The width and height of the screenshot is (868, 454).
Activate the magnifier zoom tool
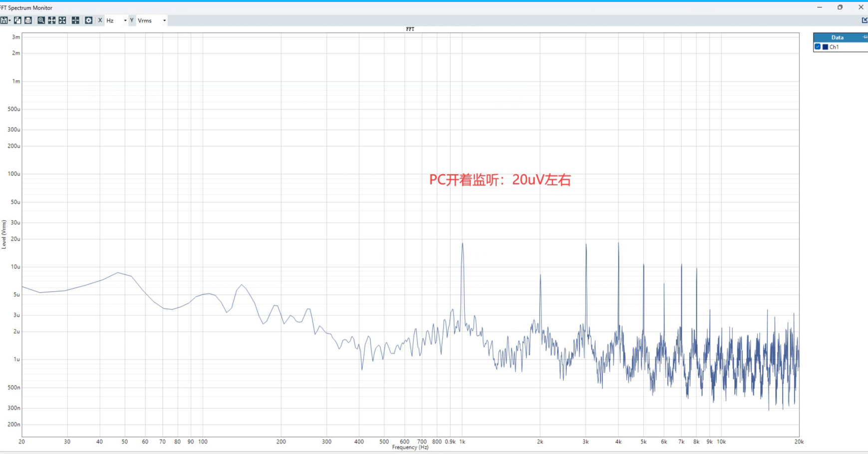click(41, 20)
